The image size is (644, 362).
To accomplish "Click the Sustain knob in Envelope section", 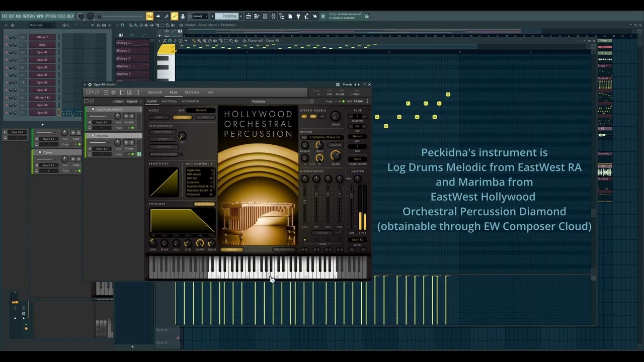I will (x=200, y=243).
